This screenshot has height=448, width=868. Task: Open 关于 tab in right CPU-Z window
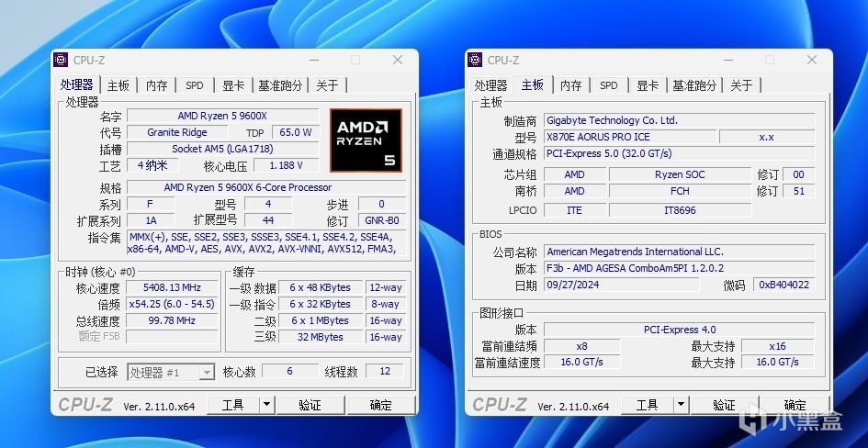click(x=741, y=85)
